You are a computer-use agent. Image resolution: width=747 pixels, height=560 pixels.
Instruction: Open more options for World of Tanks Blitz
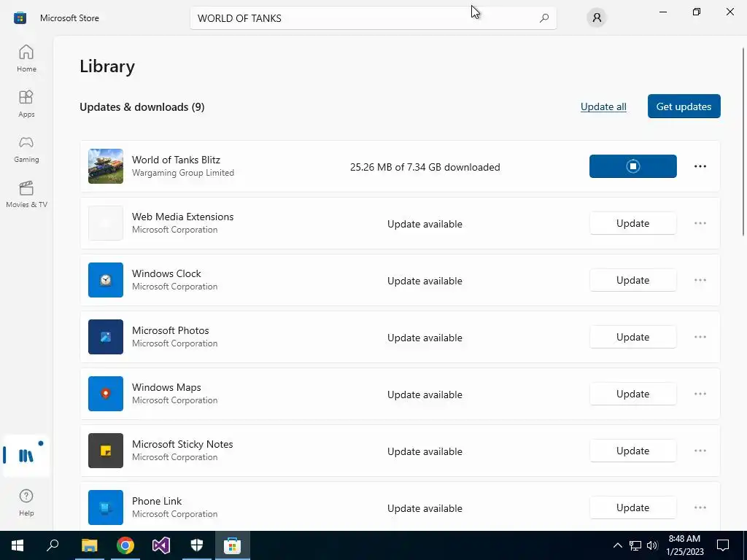point(700,166)
